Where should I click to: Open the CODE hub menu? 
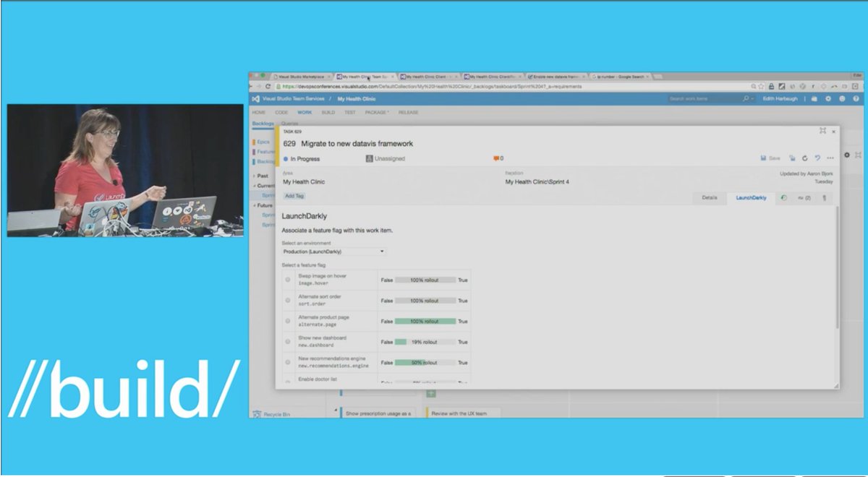coord(281,113)
